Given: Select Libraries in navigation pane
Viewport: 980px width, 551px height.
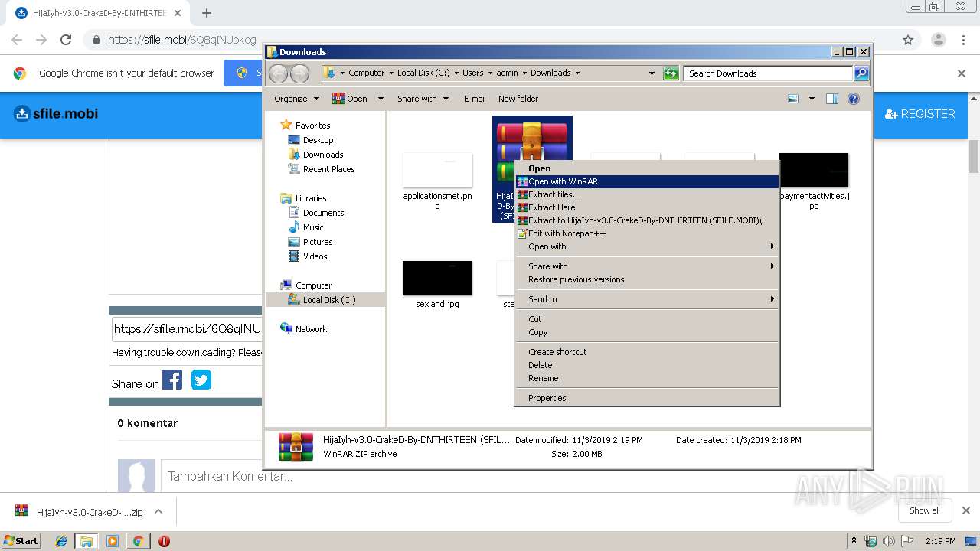Looking at the screenshot, I should coord(311,198).
